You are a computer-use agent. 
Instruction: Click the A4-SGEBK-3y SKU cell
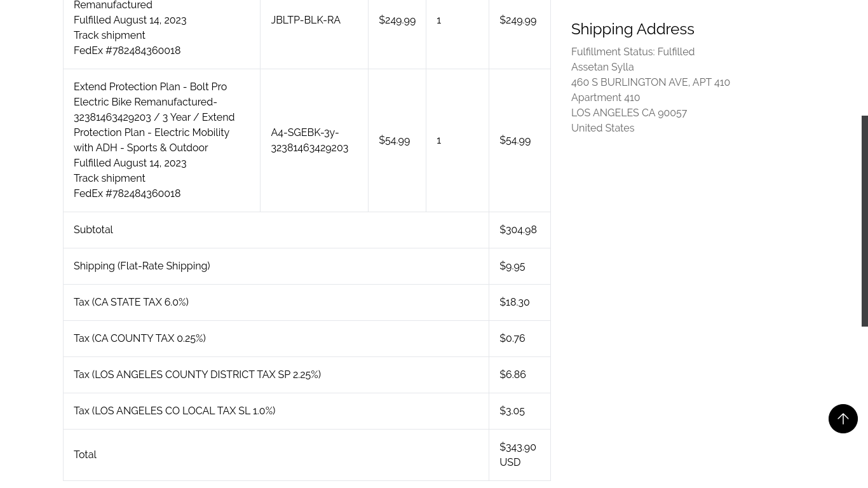[309, 140]
